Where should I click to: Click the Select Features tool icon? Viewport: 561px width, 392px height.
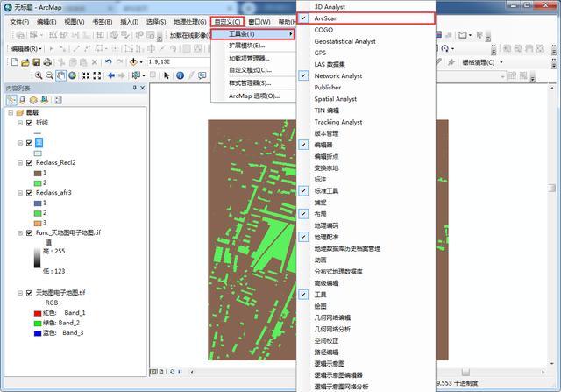click(136, 75)
